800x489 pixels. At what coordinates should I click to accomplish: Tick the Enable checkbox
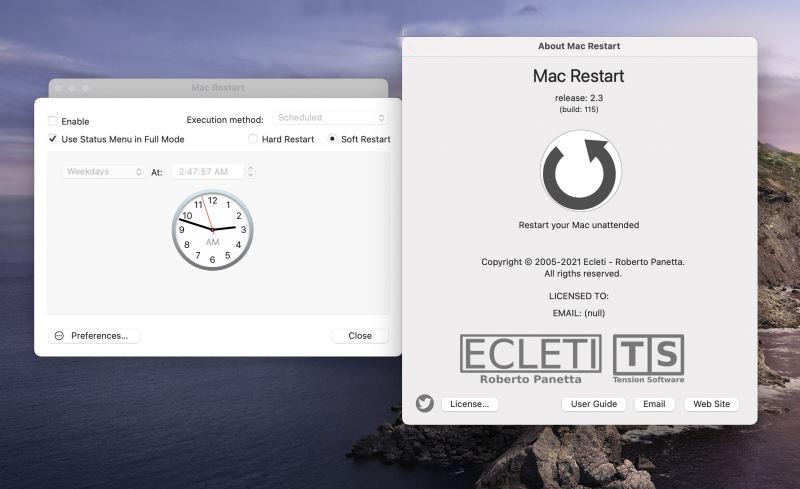pos(53,121)
